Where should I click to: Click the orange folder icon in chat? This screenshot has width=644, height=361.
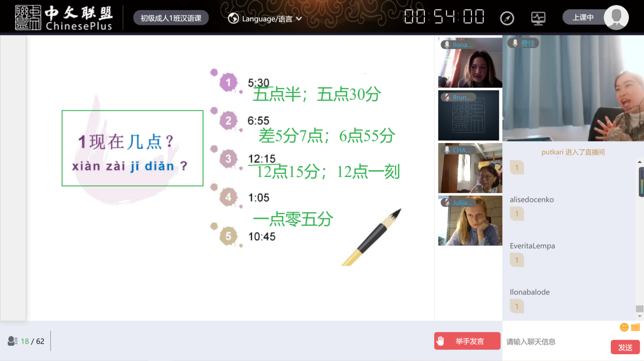(x=635, y=327)
